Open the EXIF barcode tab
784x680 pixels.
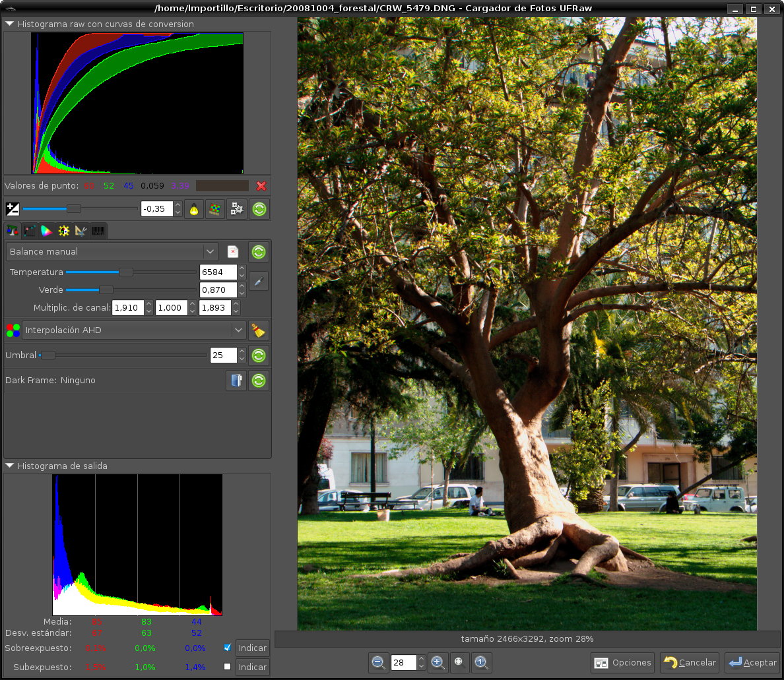[98, 230]
